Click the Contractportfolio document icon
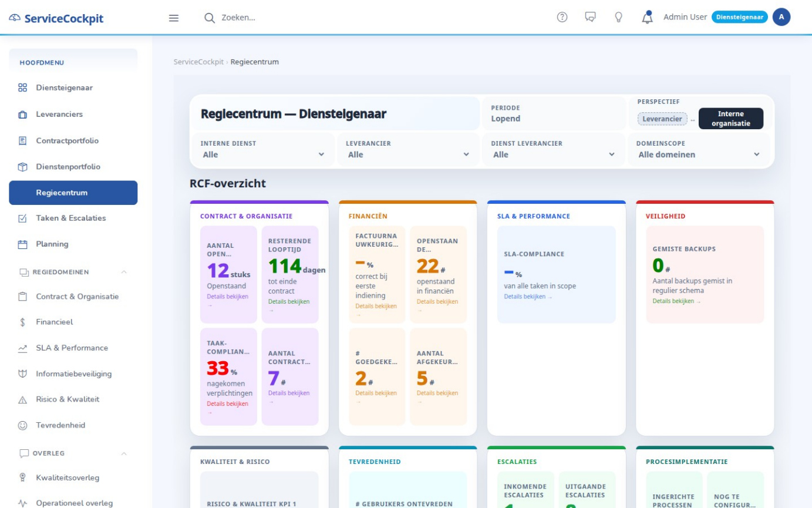Image resolution: width=812 pixels, height=508 pixels. [23, 141]
